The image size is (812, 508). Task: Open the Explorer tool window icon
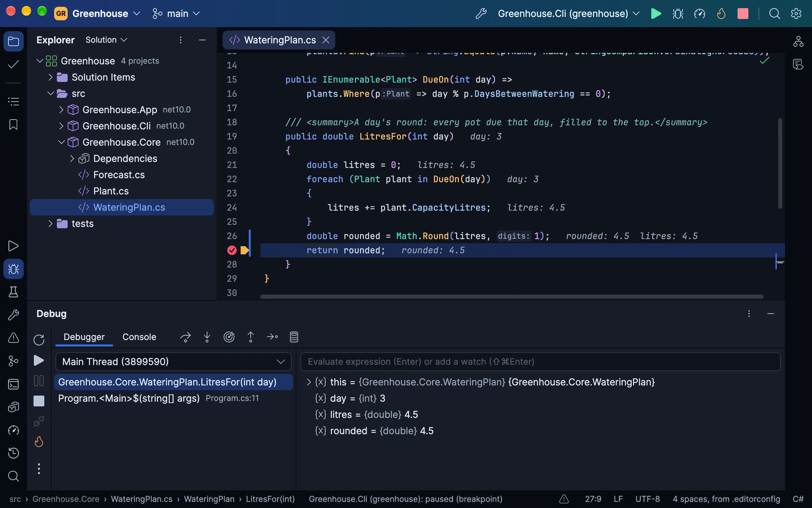pos(14,41)
